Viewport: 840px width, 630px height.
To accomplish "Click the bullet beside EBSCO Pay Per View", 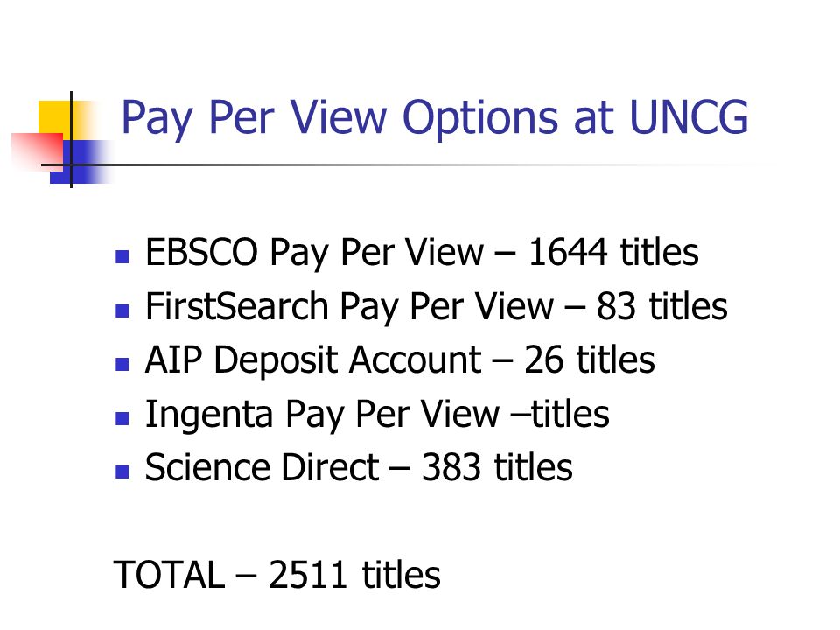I will (122, 256).
